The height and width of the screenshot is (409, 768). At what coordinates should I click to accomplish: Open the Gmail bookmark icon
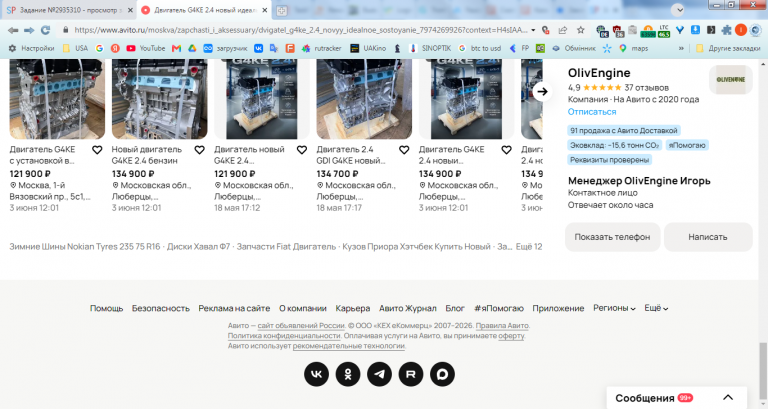[x=176, y=48]
